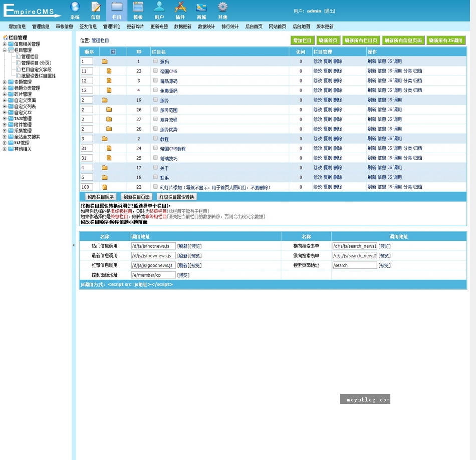Click the admin 退出 logout link
Viewport: 476px width, 460px height.
[330, 11]
